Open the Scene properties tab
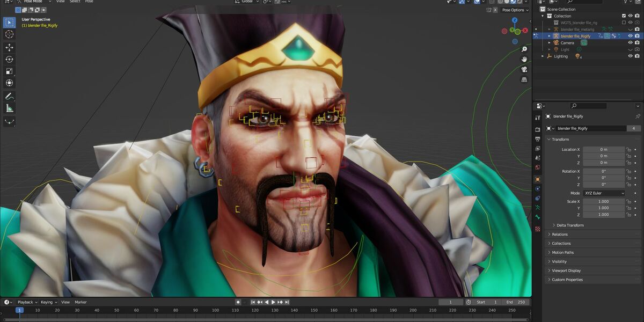Viewport: 644px width, 322px height. coord(537,158)
